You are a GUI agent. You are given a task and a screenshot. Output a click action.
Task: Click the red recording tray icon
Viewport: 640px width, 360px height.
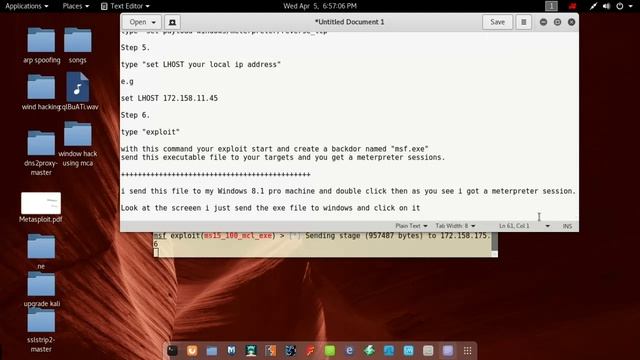[x=572, y=6]
